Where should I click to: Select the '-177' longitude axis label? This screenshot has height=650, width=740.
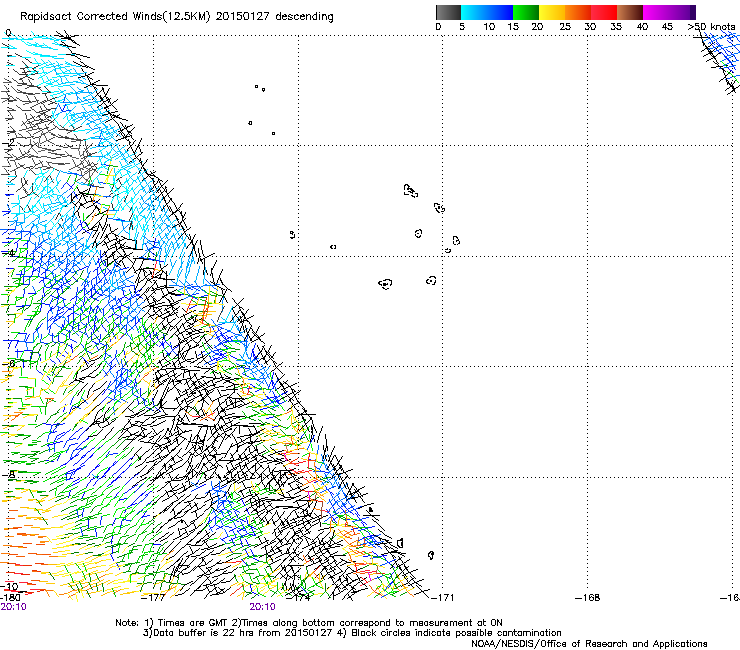coord(153,598)
